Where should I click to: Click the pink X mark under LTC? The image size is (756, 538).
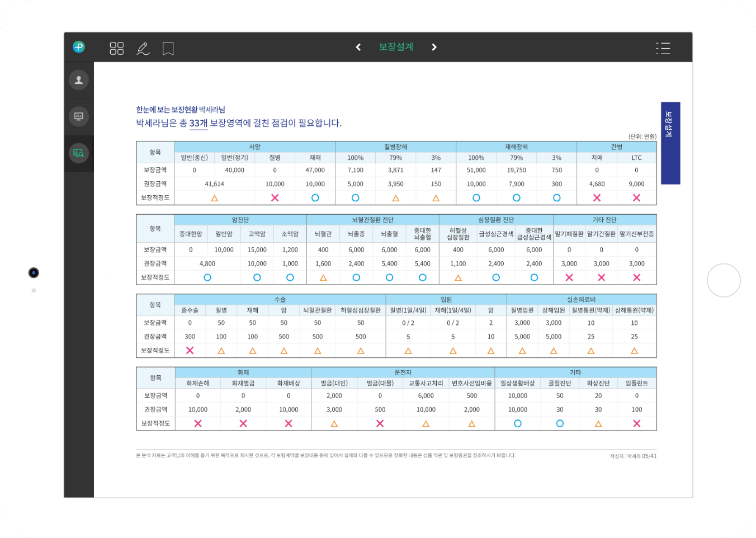coord(636,198)
